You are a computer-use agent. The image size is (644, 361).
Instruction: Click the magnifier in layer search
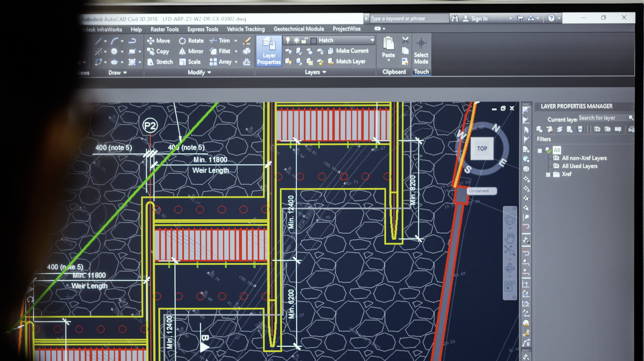pos(631,118)
